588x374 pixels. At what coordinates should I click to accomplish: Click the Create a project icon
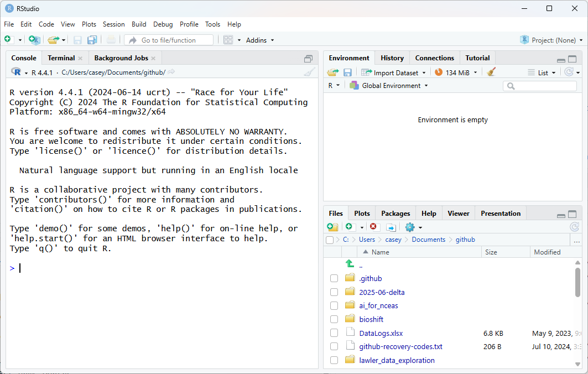[x=34, y=40]
